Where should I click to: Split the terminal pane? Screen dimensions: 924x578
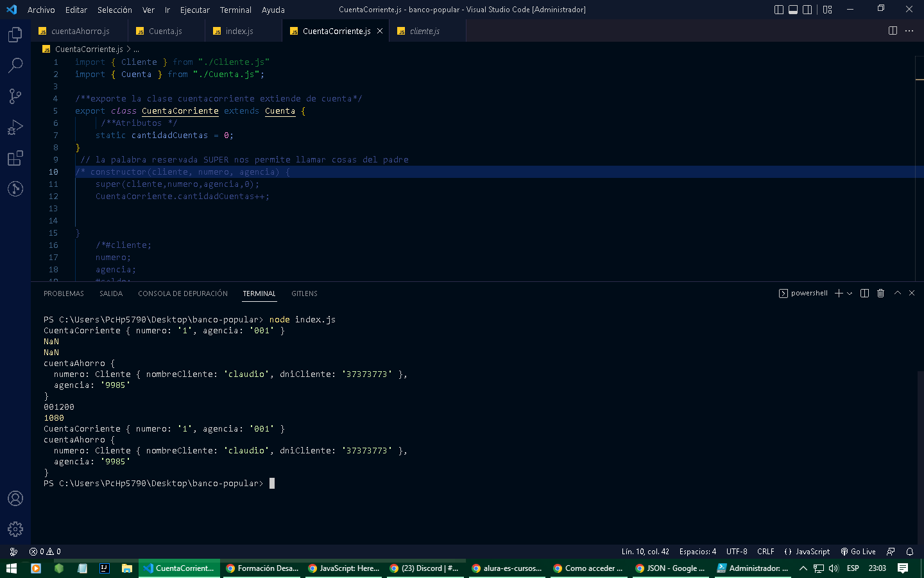(x=864, y=293)
